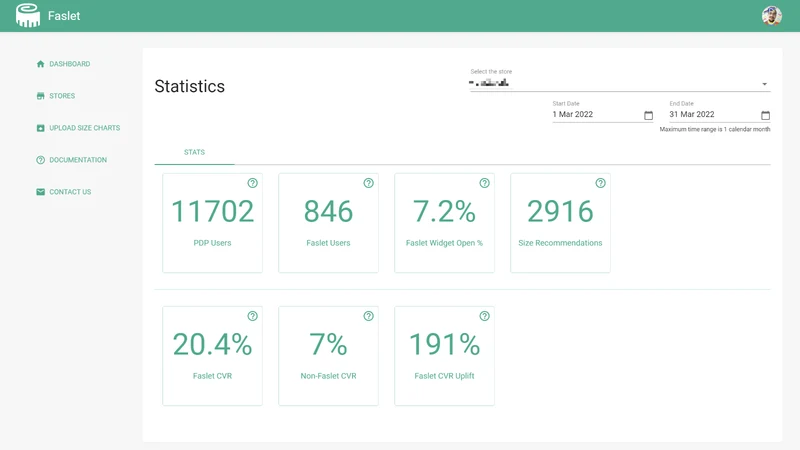Switch to the STATS tab
800x450 pixels.
pos(194,152)
